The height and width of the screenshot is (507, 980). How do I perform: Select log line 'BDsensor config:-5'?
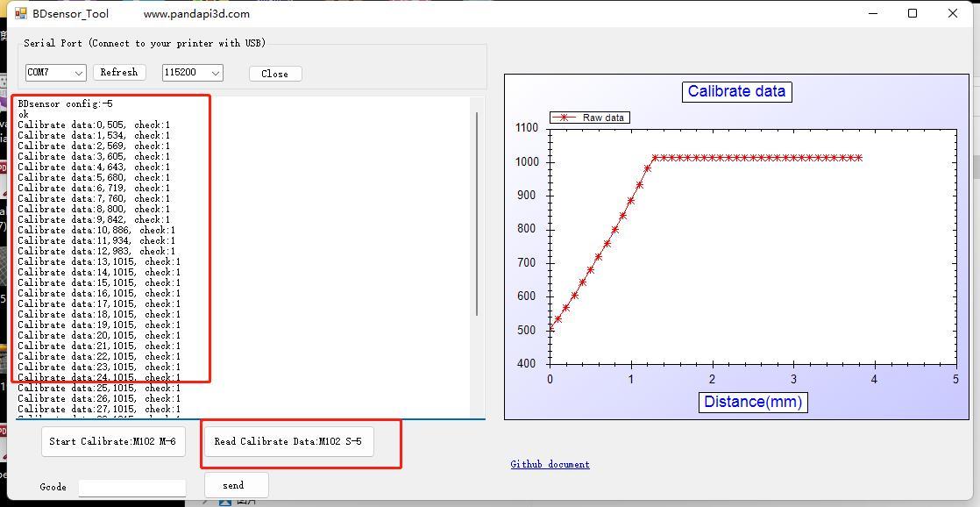(x=65, y=104)
